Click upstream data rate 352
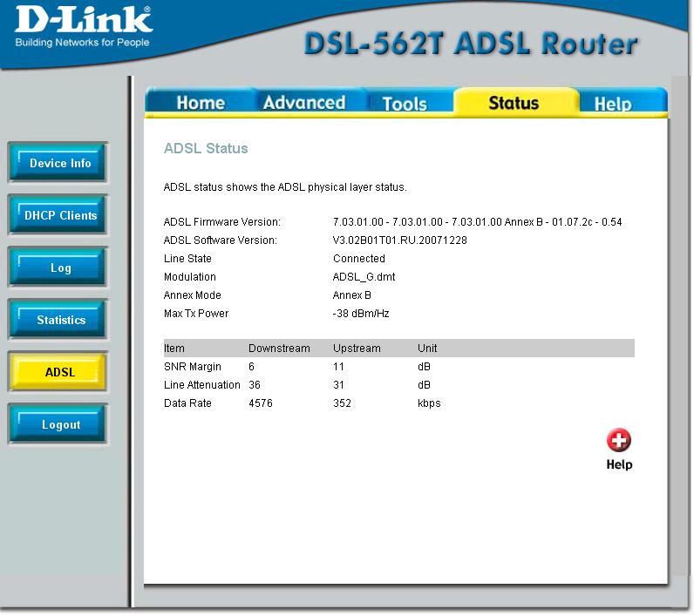The width and height of the screenshot is (694, 616). coord(342,403)
